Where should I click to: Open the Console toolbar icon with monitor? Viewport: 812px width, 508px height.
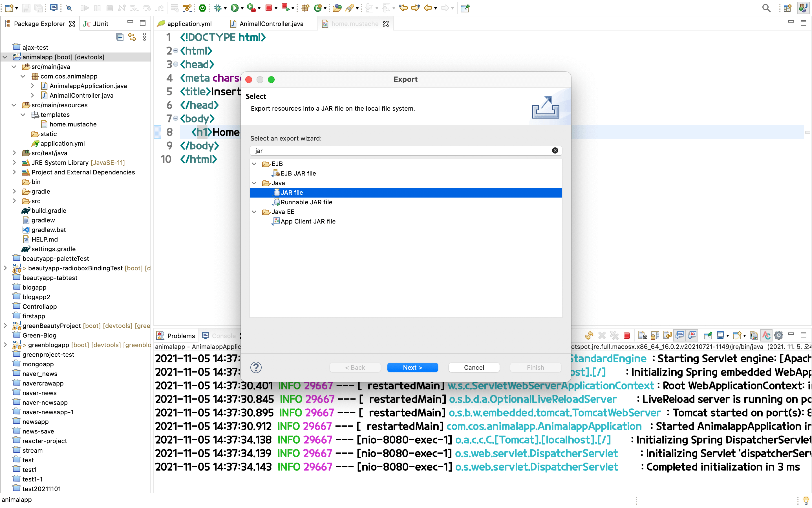54,8
